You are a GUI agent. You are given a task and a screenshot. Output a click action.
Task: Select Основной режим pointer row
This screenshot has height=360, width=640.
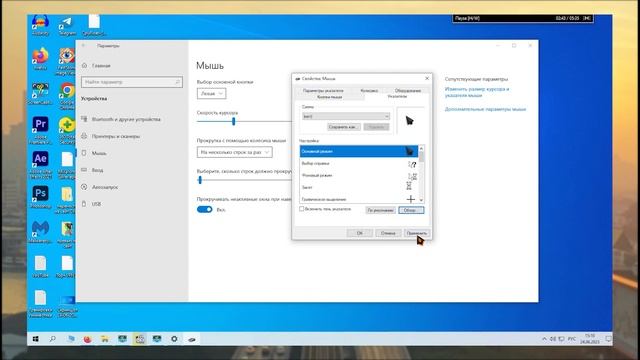pos(359,151)
